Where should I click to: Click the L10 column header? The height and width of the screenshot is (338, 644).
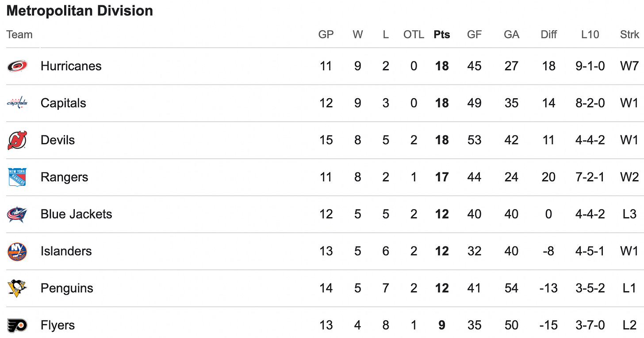click(590, 35)
